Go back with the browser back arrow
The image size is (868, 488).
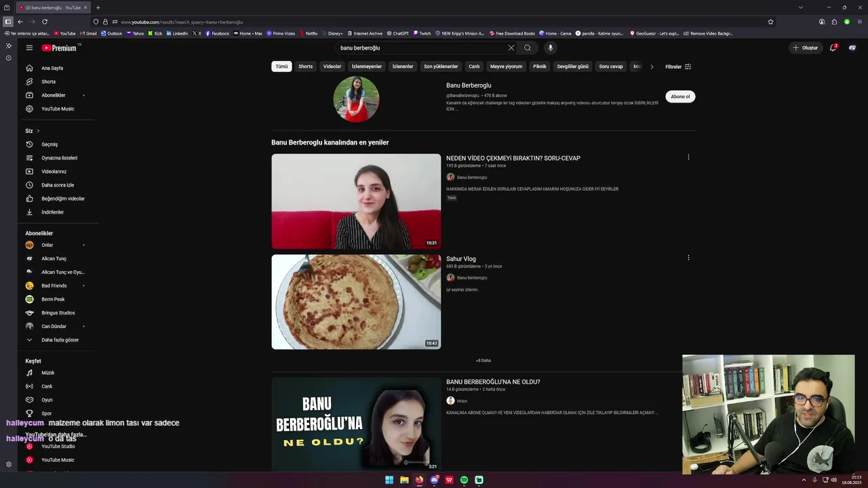pyautogui.click(x=20, y=22)
